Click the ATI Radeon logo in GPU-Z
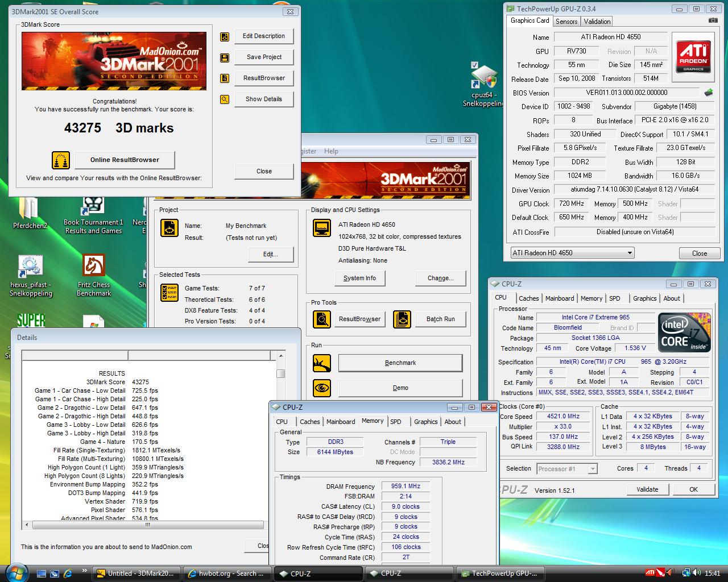 [693, 56]
